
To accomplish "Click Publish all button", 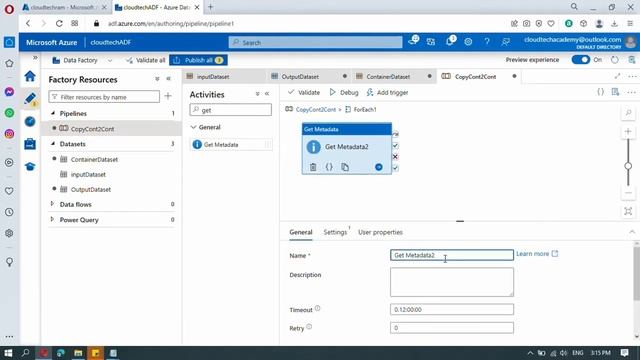I will click(x=198, y=60).
